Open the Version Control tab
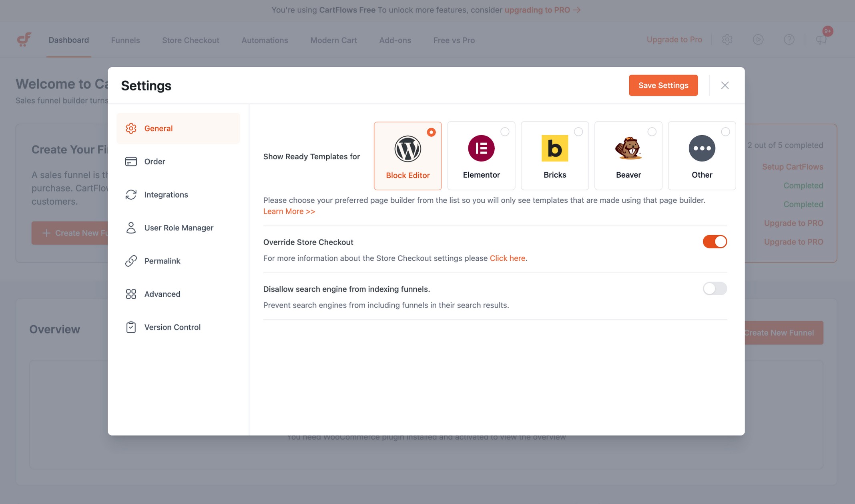The width and height of the screenshot is (855, 504). coord(178,327)
